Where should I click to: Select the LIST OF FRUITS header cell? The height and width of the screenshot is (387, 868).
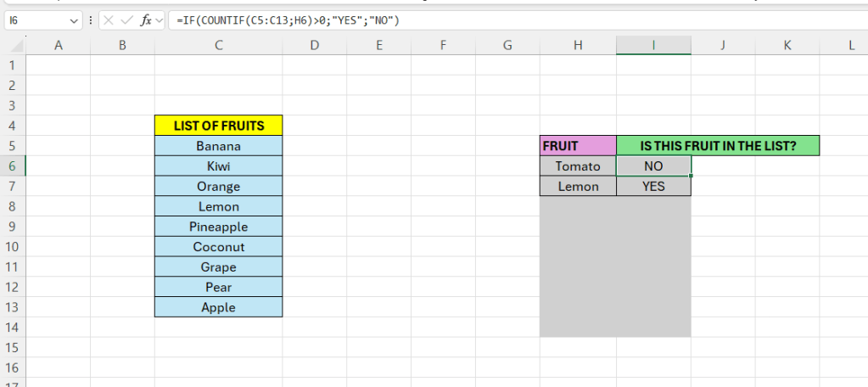(218, 126)
